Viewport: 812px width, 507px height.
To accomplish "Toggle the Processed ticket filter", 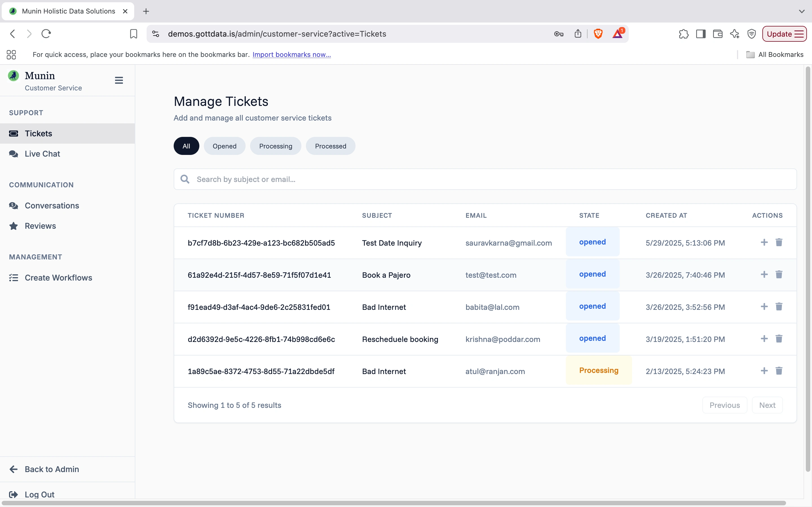I will [x=330, y=146].
